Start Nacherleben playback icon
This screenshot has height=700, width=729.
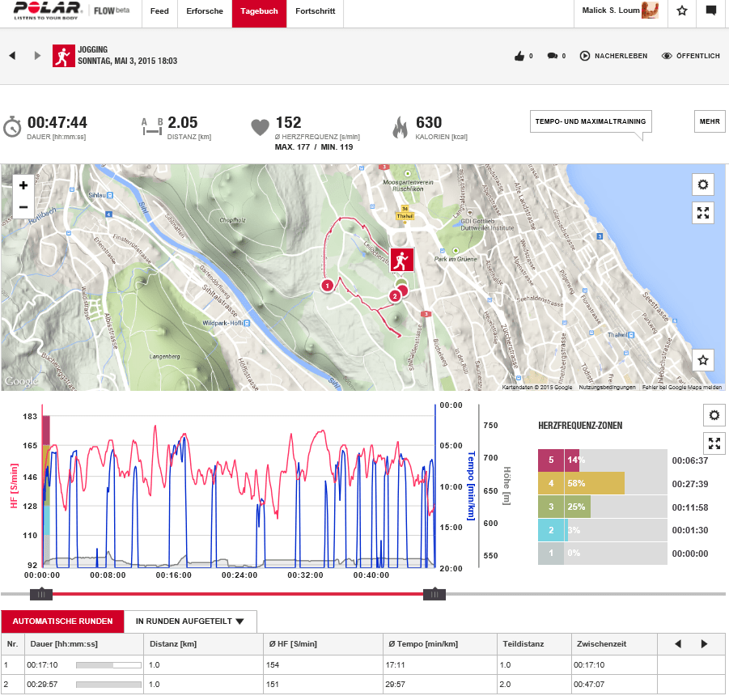[x=584, y=56]
